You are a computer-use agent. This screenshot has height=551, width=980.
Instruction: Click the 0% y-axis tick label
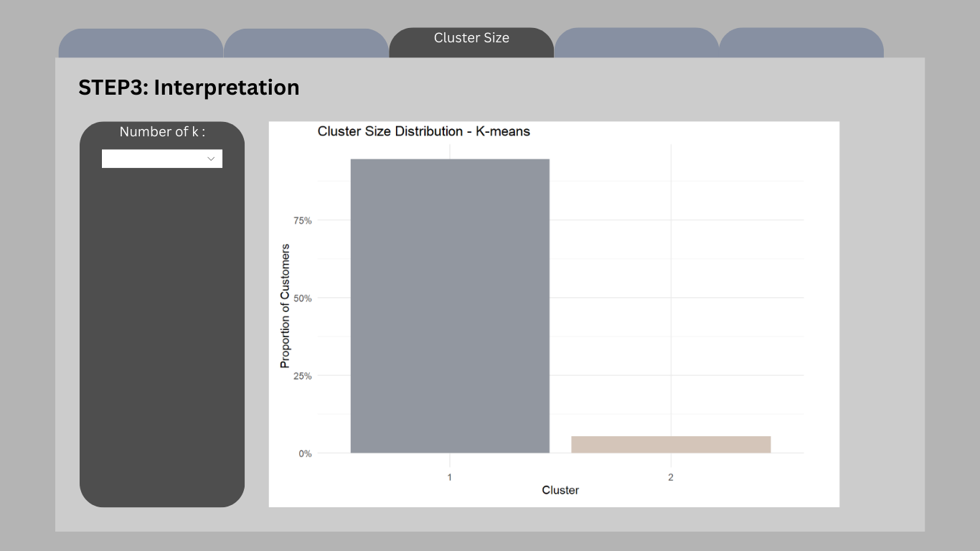point(305,453)
